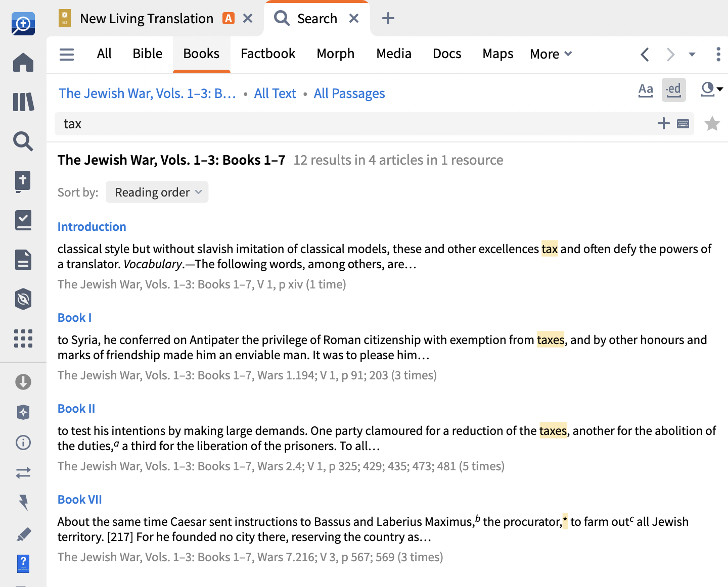Select the Books search type

[201, 54]
